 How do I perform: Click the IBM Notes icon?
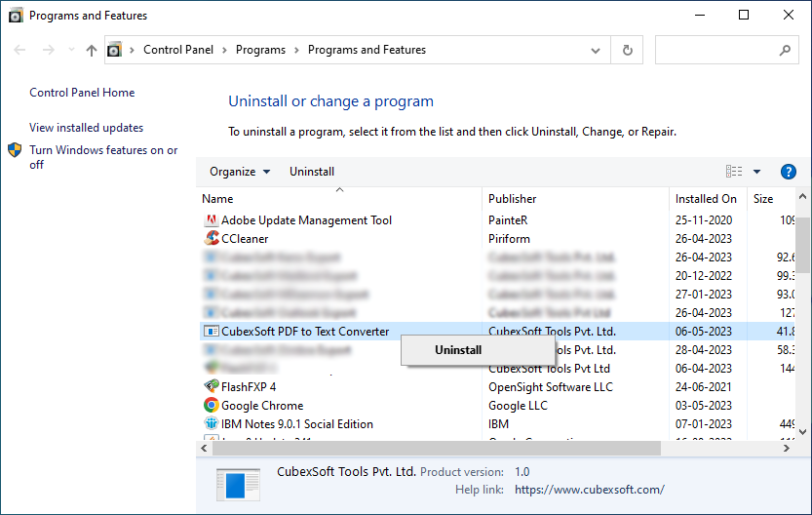(211, 424)
